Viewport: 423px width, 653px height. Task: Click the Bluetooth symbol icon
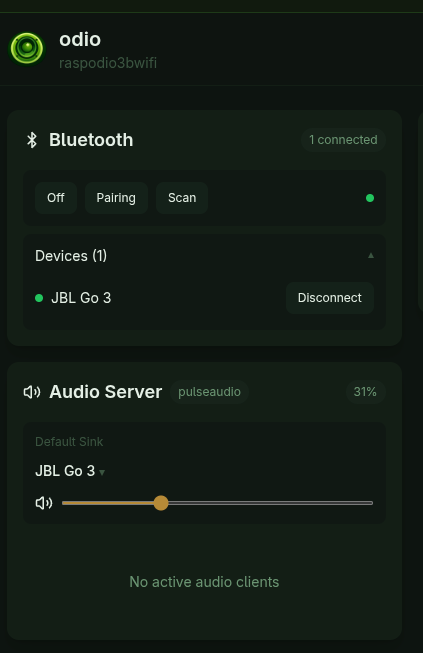click(x=32, y=140)
